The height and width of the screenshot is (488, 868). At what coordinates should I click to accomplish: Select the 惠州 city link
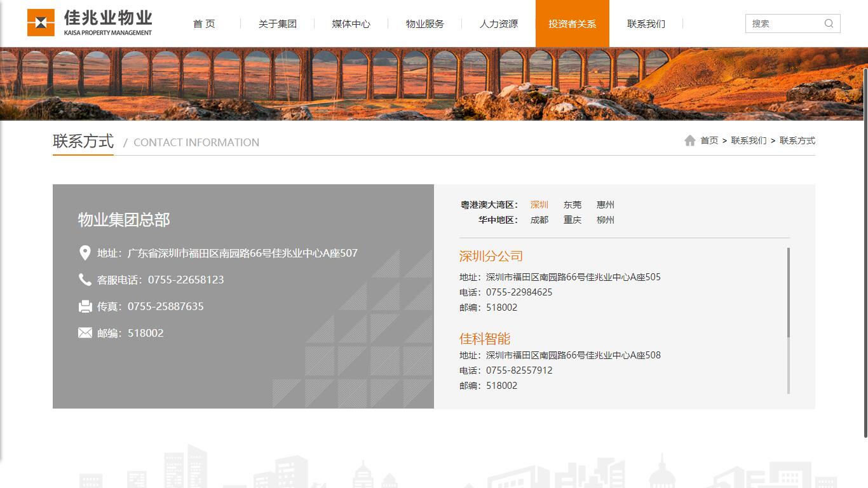(605, 205)
